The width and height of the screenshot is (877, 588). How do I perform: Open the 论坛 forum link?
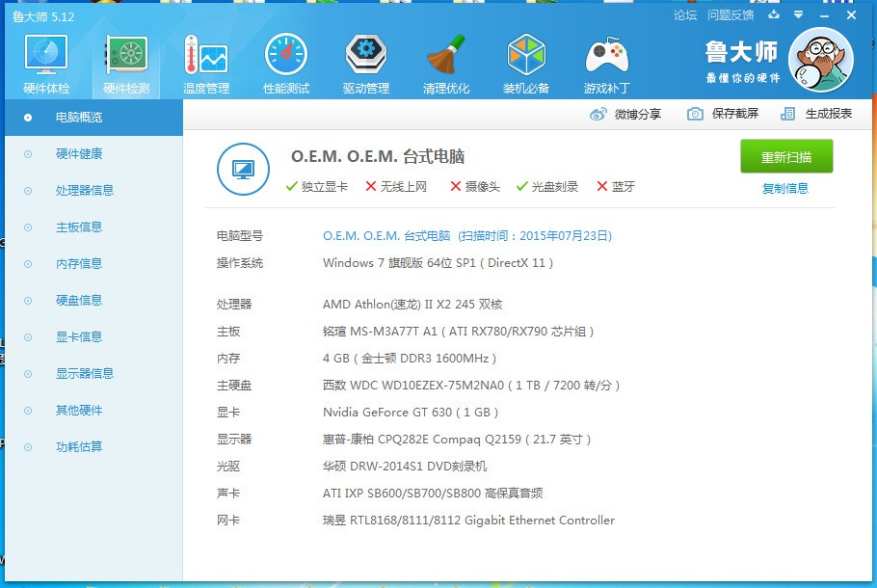click(x=685, y=15)
